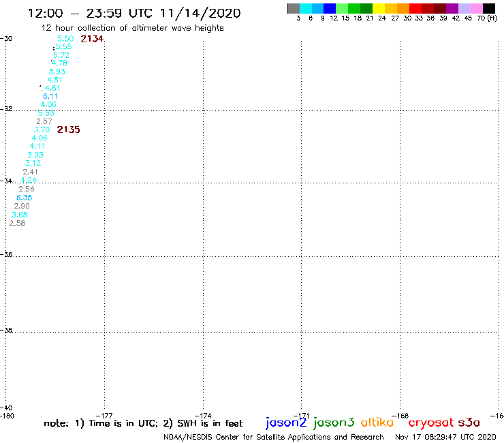The image size is (504, 443).
Task: Click the NOAA/NESDIS credit line
Action: pos(274,437)
